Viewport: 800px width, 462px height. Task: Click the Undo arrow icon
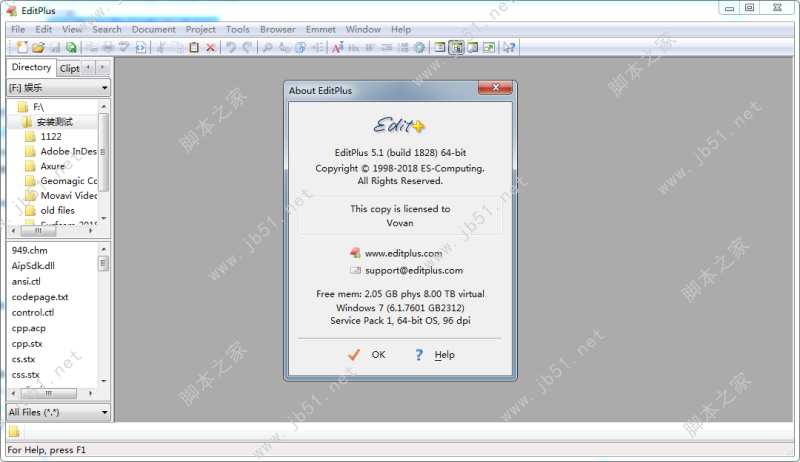(x=231, y=47)
